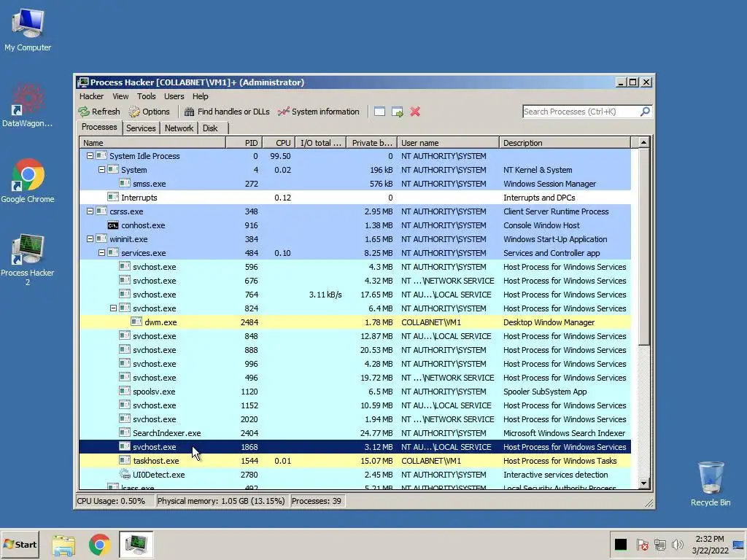Switch to the Services tab

(x=141, y=128)
